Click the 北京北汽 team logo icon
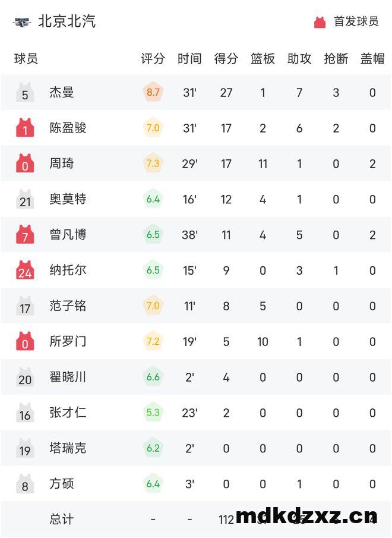Viewport: 392px width, 538px height. point(23,23)
